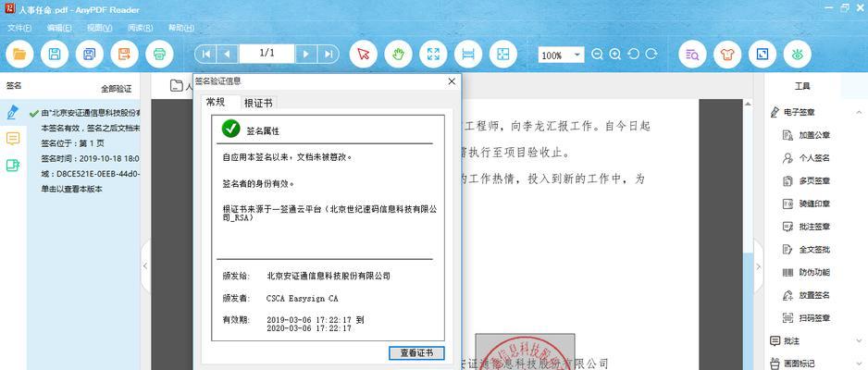The height and width of the screenshot is (370, 868).
Task: Open the 帮助 menu
Action: click(181, 28)
